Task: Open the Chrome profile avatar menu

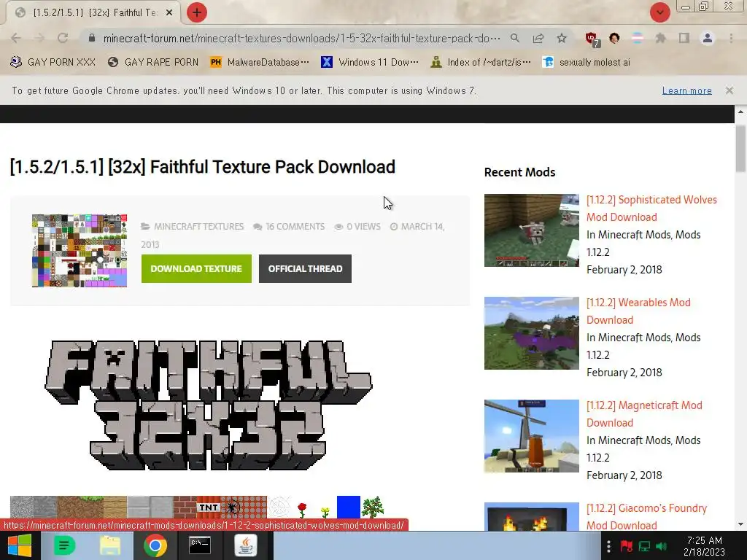Action: click(708, 38)
